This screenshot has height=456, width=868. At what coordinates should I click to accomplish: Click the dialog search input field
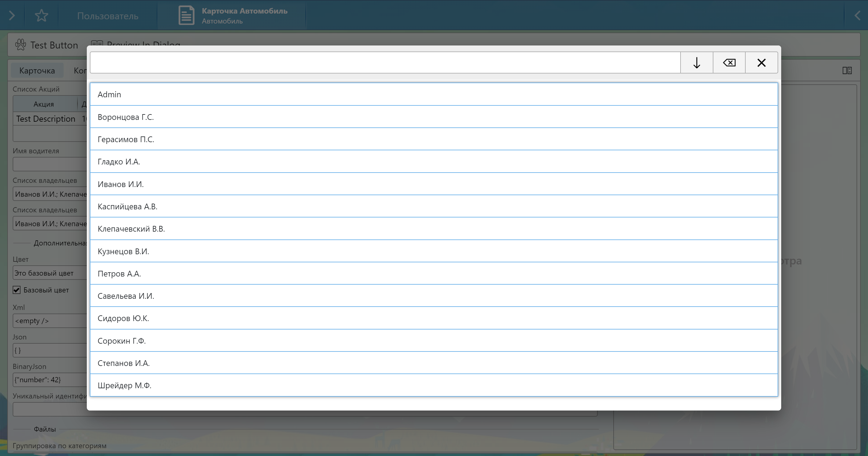point(384,63)
